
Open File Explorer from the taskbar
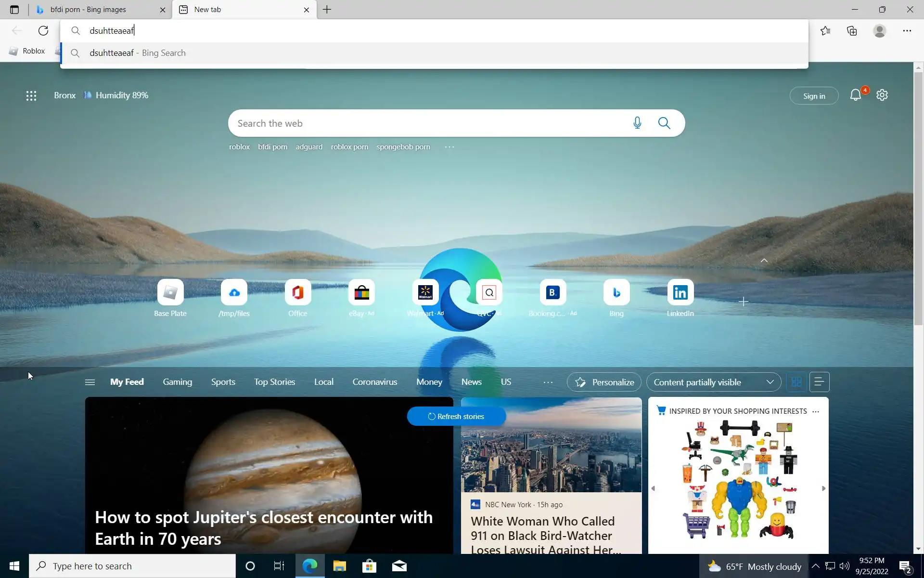coord(339,566)
